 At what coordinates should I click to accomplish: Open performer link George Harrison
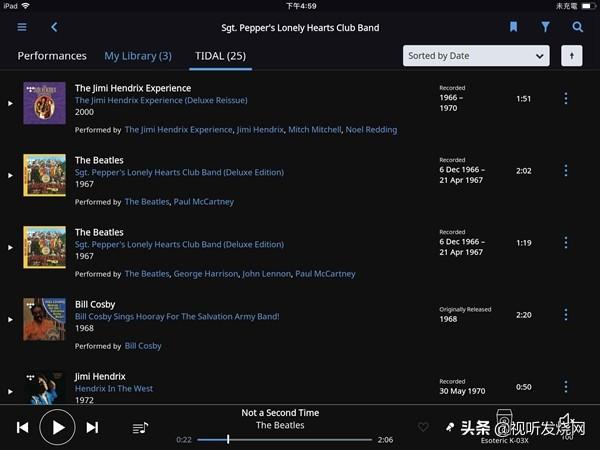[x=206, y=274]
